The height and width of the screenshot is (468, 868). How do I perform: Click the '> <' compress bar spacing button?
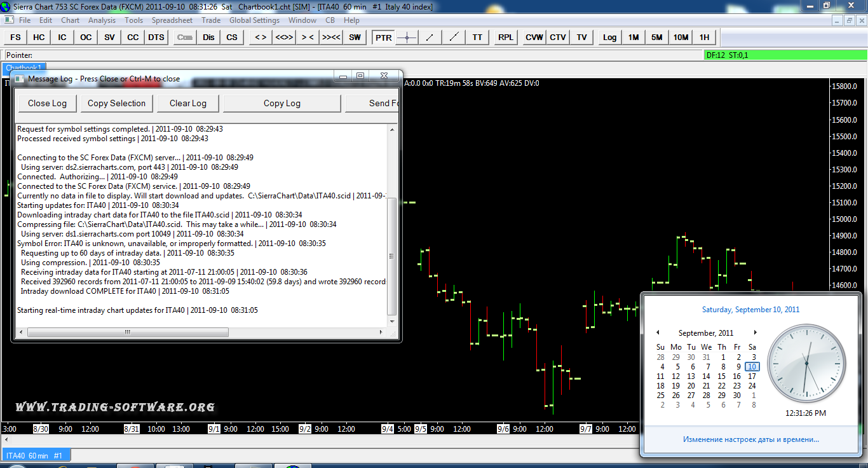coord(308,38)
